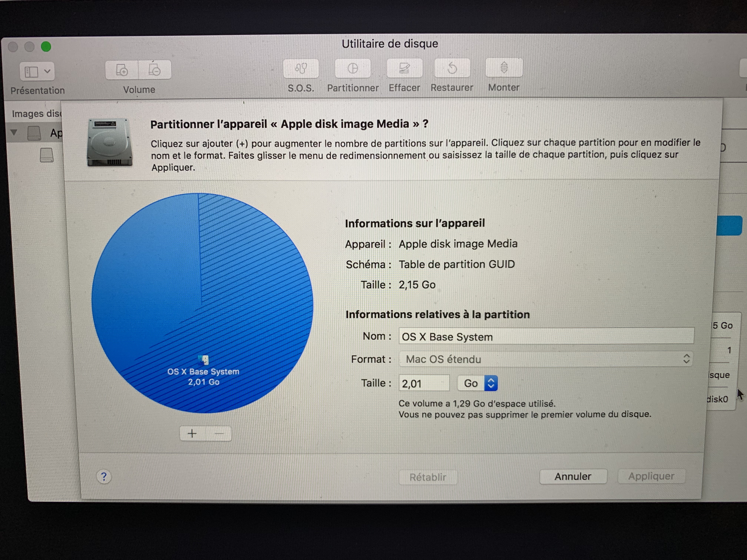Open the Go size unit dropdown

(x=477, y=383)
